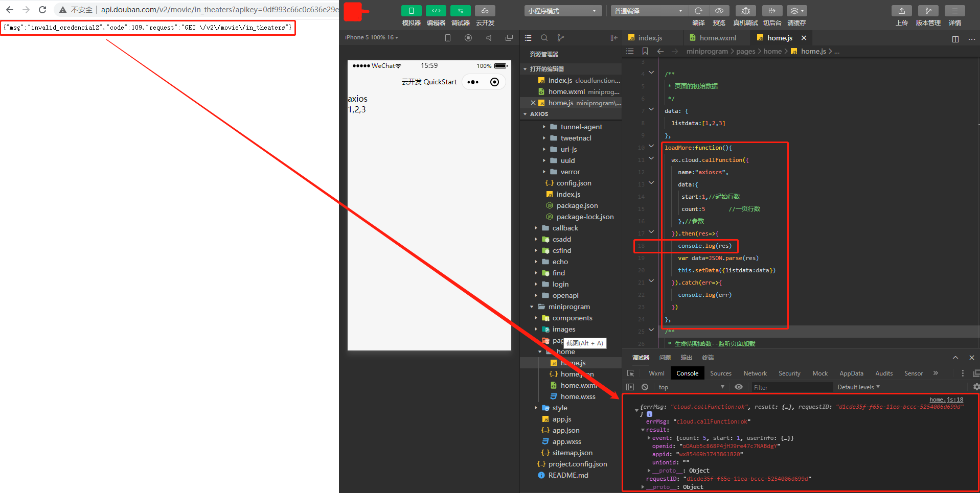The image size is (980, 493).
Task: Open config.json in the file tree
Action: click(x=574, y=183)
